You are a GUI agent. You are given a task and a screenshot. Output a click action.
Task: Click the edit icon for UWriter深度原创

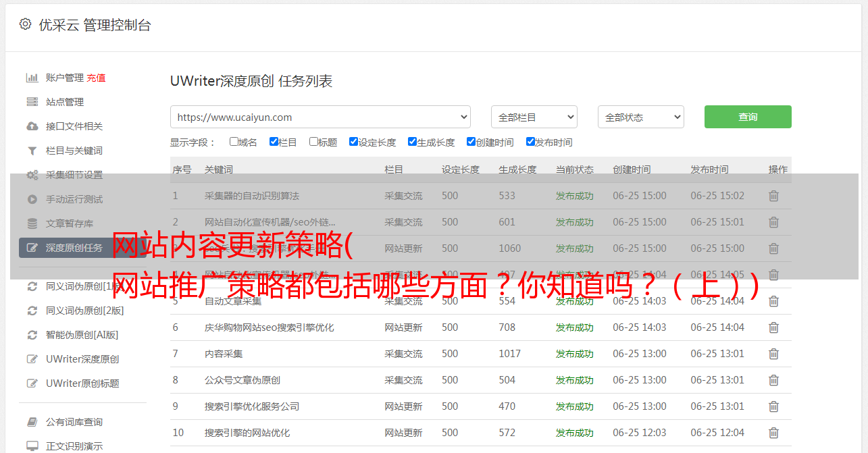[x=32, y=359]
